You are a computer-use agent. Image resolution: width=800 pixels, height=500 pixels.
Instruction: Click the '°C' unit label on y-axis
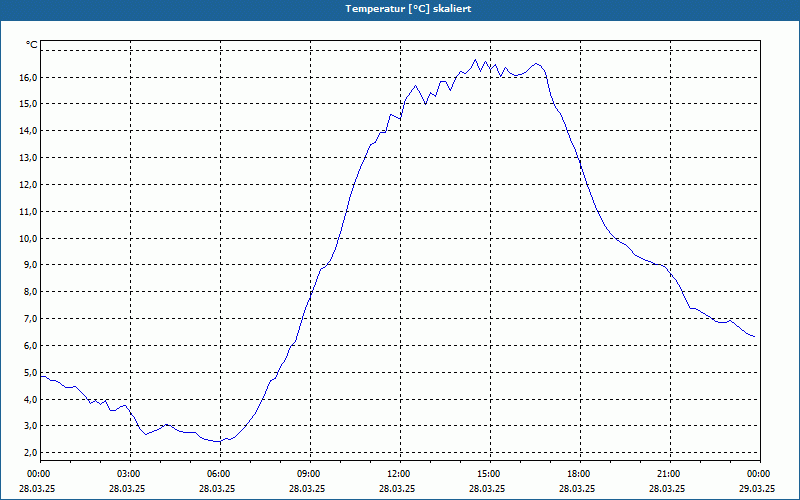click(32, 45)
